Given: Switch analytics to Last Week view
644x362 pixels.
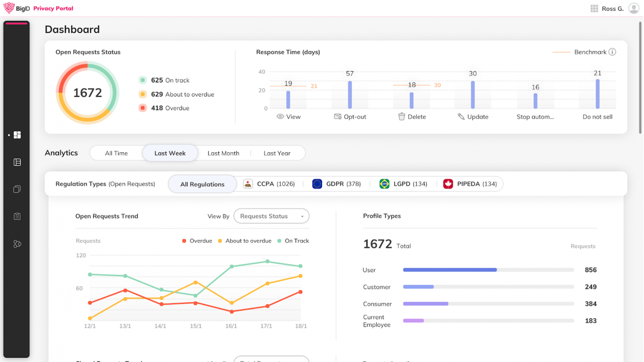Looking at the screenshot, I should pos(170,153).
